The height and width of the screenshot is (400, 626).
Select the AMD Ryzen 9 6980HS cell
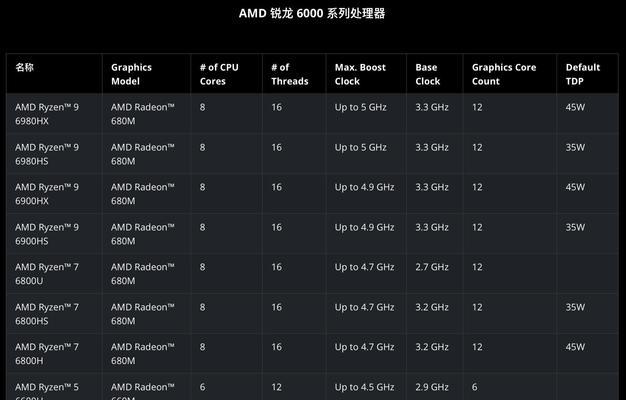(x=47, y=154)
